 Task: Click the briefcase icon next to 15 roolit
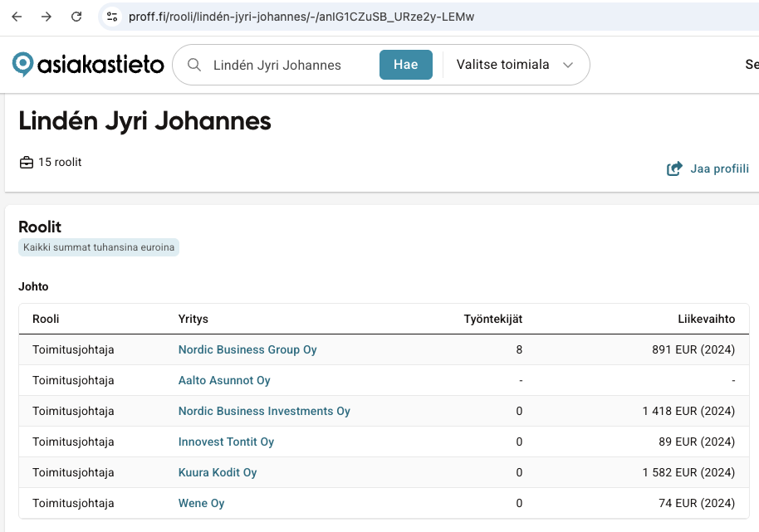(x=26, y=162)
